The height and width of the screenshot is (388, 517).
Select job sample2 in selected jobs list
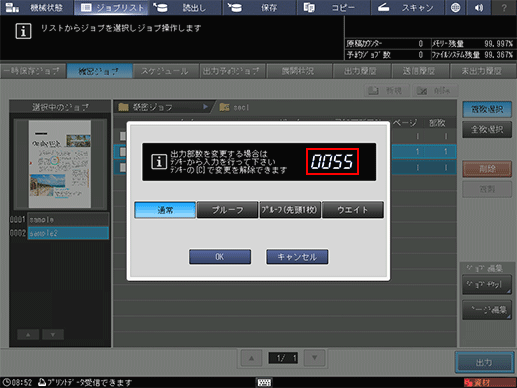pos(68,233)
